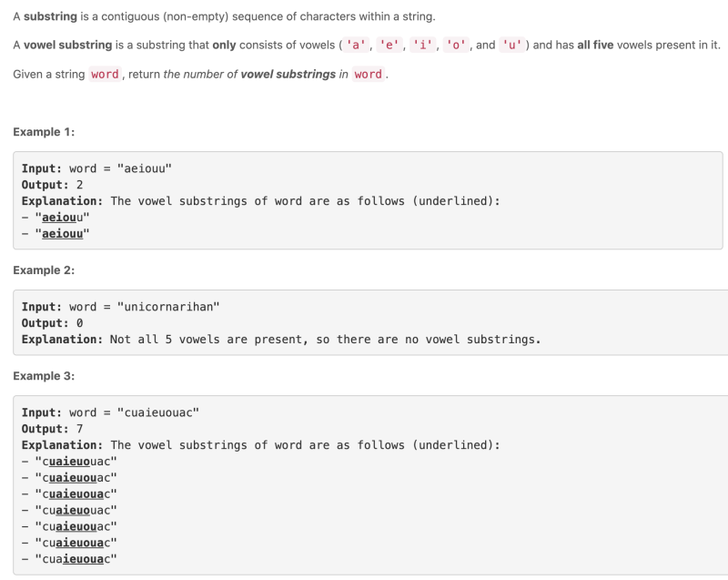Click the "Example 1:" heading
This screenshot has width=728, height=580.
[x=44, y=132]
